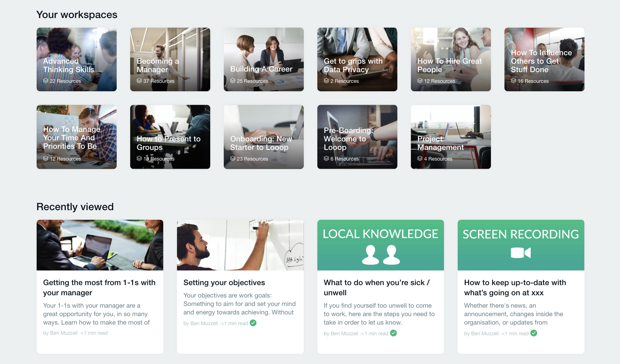Screen dimensions: 620x364
Task: Open How To Manage Your Time workspace
Action: [x=77, y=137]
